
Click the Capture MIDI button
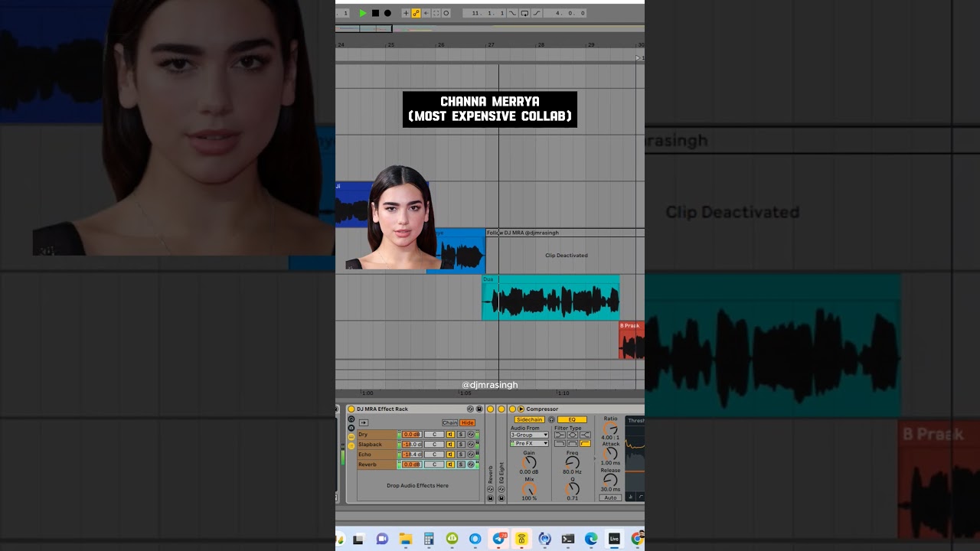pyautogui.click(x=436, y=13)
